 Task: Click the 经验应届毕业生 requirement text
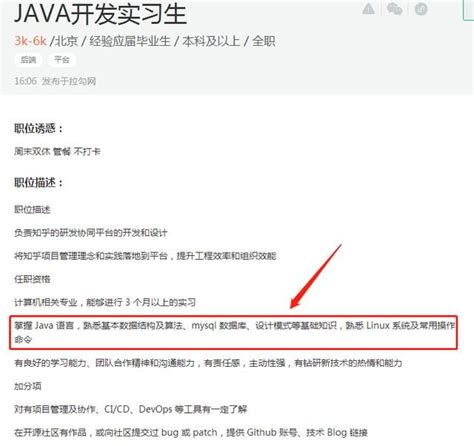(x=130, y=41)
